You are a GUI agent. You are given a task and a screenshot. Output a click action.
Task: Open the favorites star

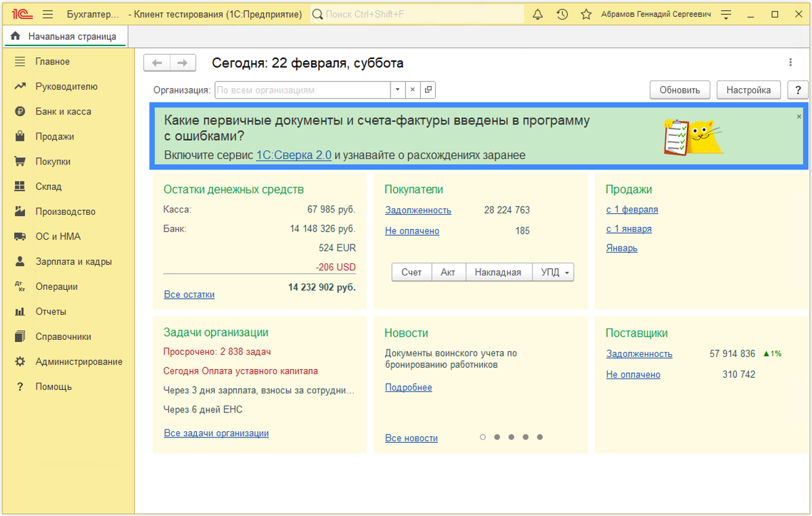coord(587,14)
